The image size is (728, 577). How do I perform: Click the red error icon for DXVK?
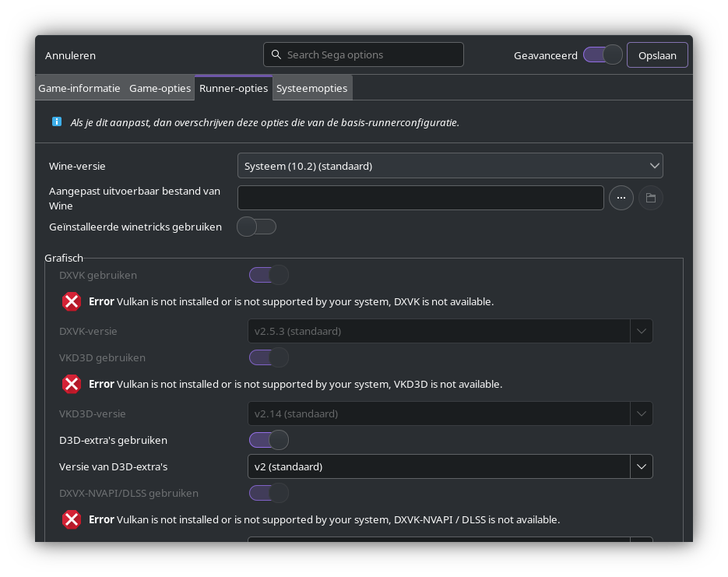72,301
